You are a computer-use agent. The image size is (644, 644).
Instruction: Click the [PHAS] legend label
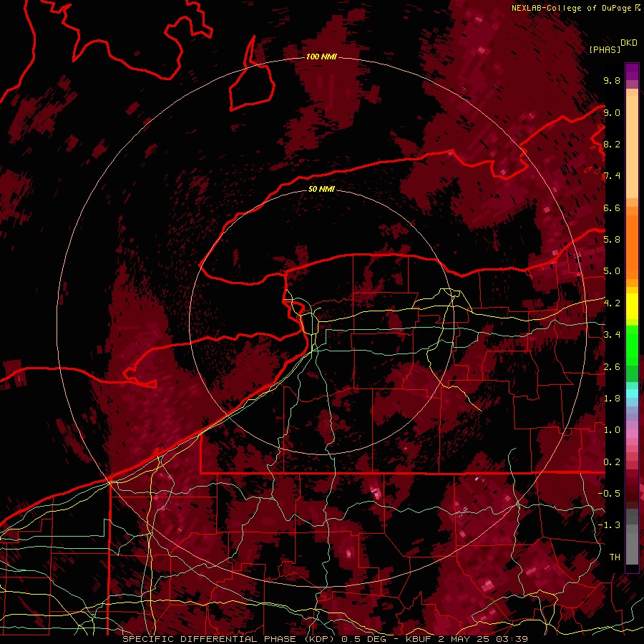click(605, 49)
